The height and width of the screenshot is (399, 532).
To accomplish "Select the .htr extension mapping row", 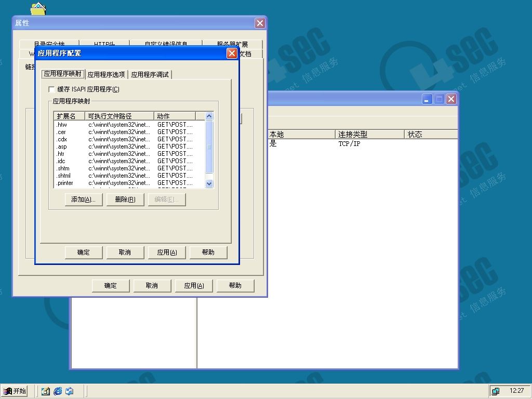I will pos(129,154).
